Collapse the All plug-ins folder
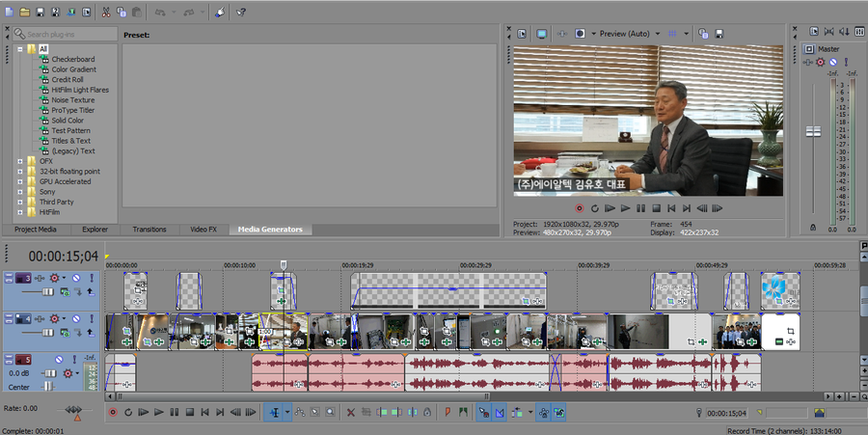Viewport: 868px width, 435px height. [x=20, y=49]
